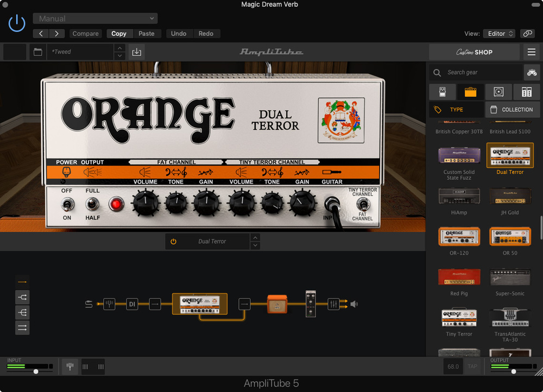Select the rack effects gear category icon
Screen dimensions: 543x392
(526, 92)
